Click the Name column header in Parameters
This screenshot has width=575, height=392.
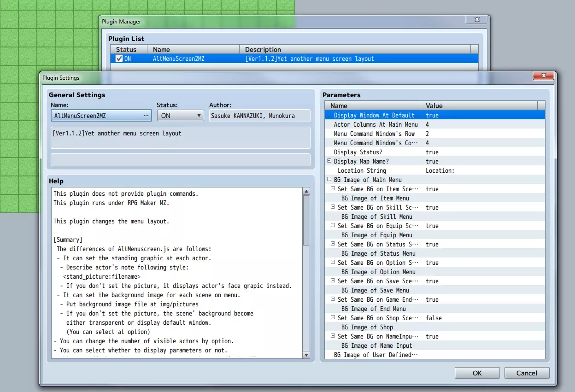(x=372, y=105)
